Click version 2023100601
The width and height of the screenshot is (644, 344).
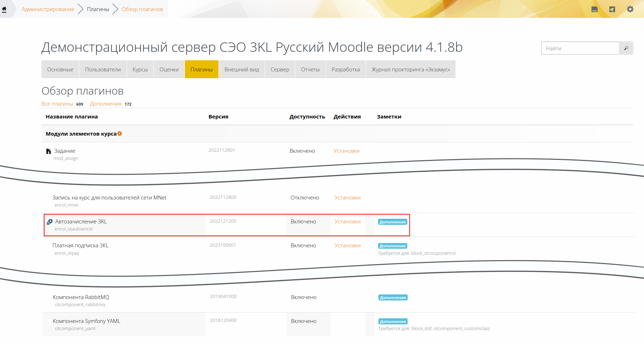coord(223,245)
